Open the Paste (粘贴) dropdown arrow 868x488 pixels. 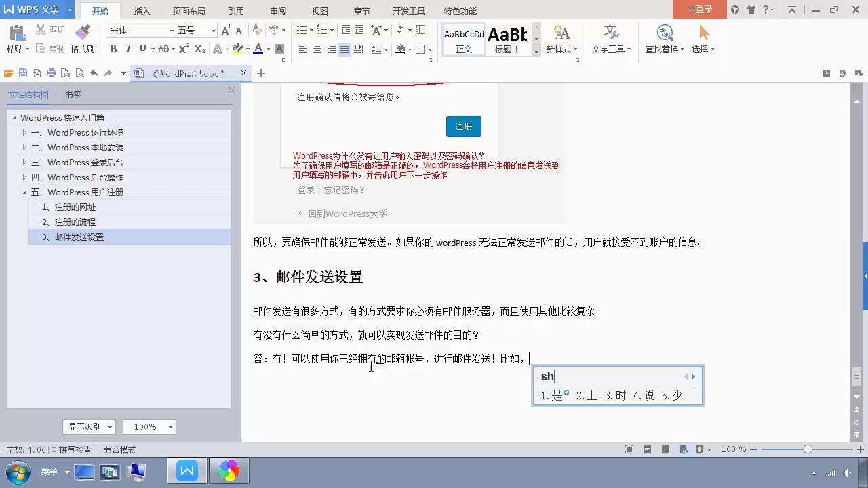pos(26,49)
